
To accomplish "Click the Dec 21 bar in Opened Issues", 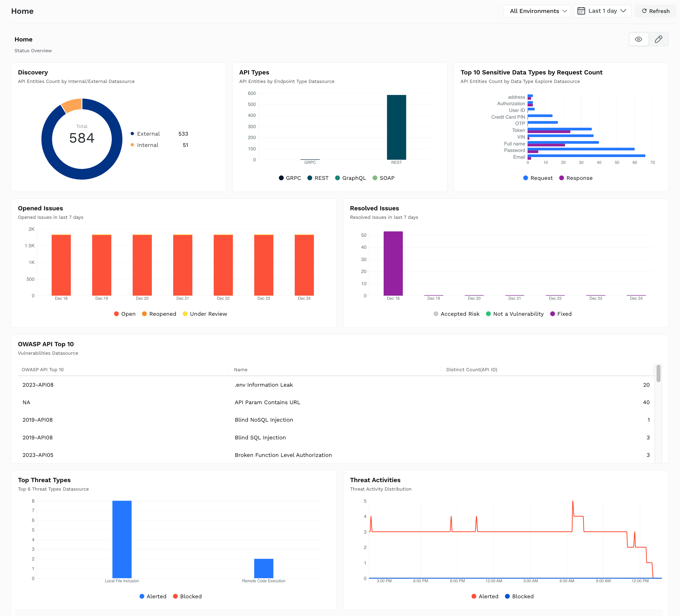I will click(x=182, y=265).
